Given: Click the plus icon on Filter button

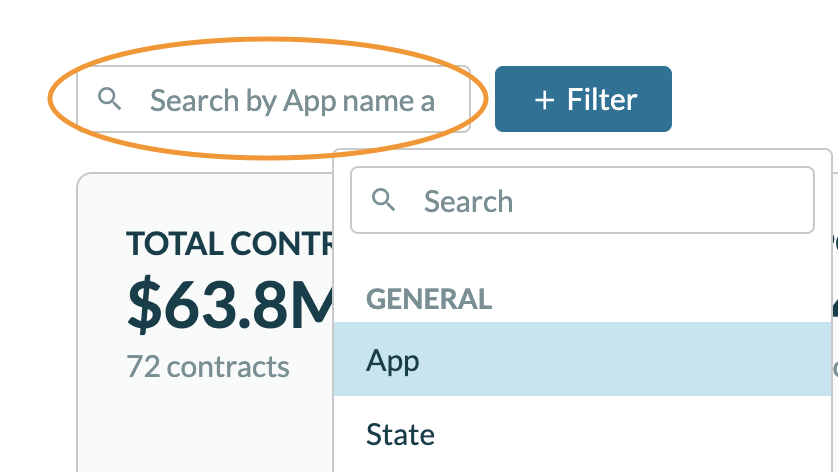Looking at the screenshot, I should point(544,100).
